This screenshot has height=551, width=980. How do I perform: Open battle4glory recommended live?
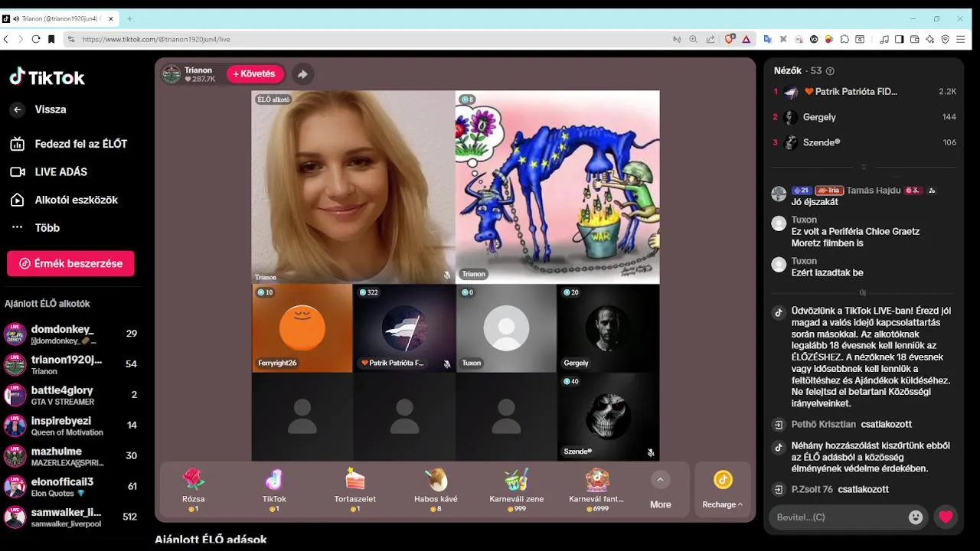[x=70, y=396]
